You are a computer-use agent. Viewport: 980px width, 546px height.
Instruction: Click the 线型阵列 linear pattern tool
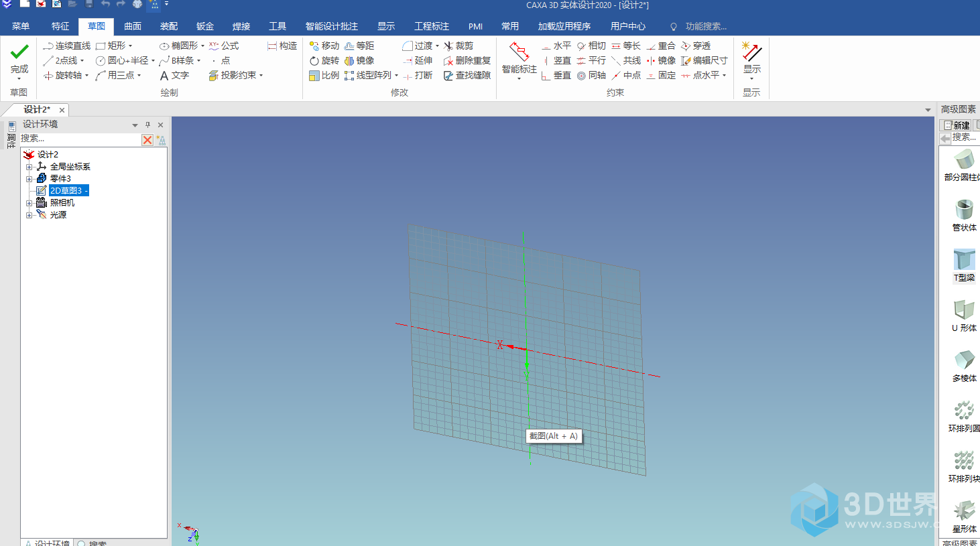tap(368, 75)
